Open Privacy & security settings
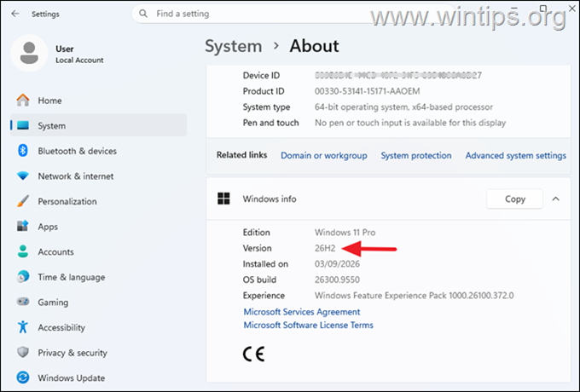The height and width of the screenshot is (392, 580). (99, 353)
